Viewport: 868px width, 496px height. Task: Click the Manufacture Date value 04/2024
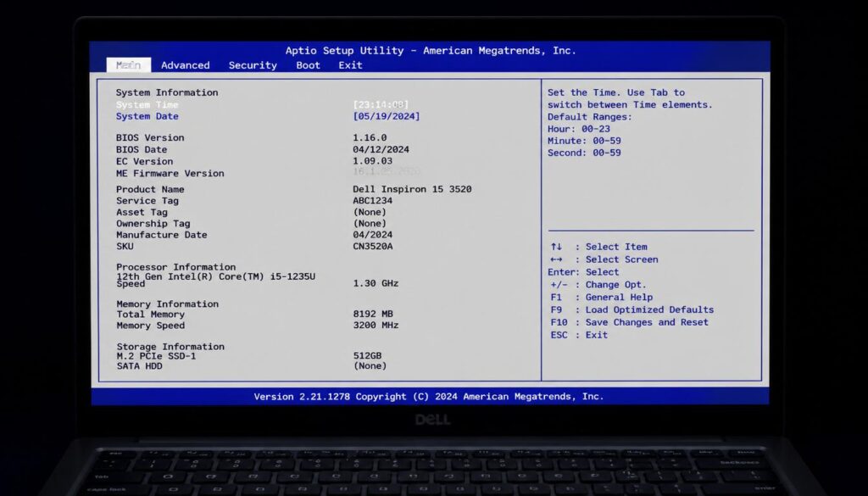(373, 235)
